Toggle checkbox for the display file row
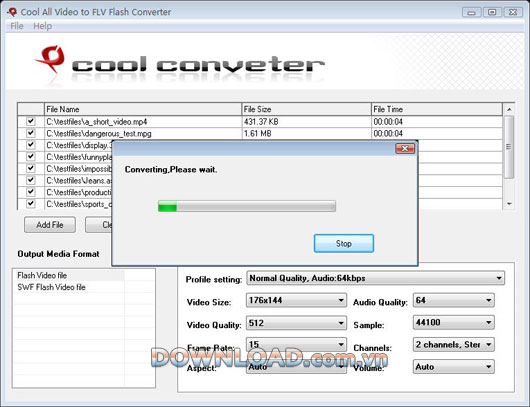530x407 pixels. point(31,145)
